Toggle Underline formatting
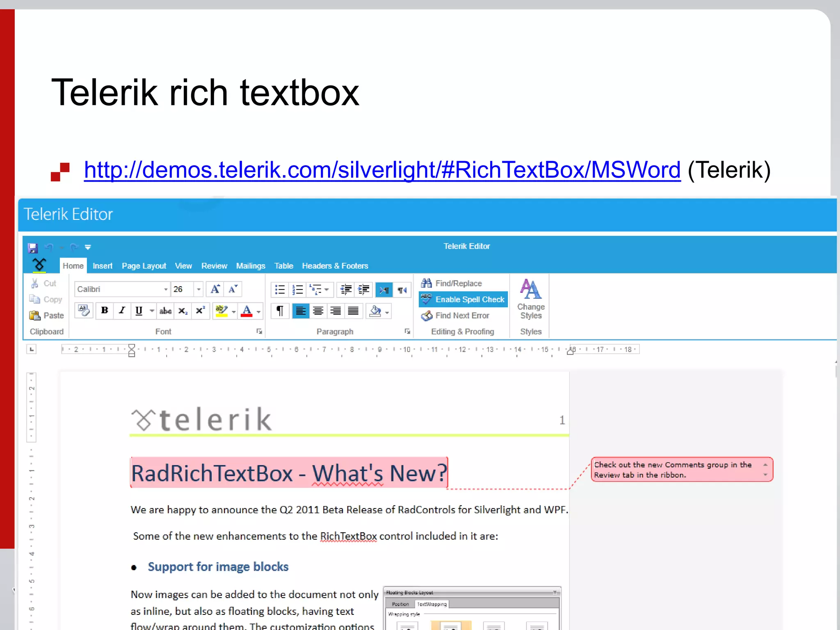 click(139, 310)
